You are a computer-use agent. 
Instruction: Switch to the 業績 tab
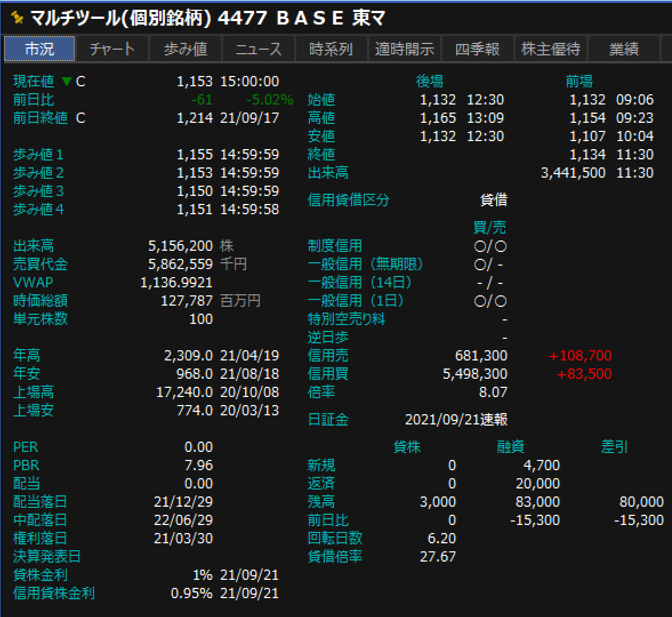tap(624, 49)
